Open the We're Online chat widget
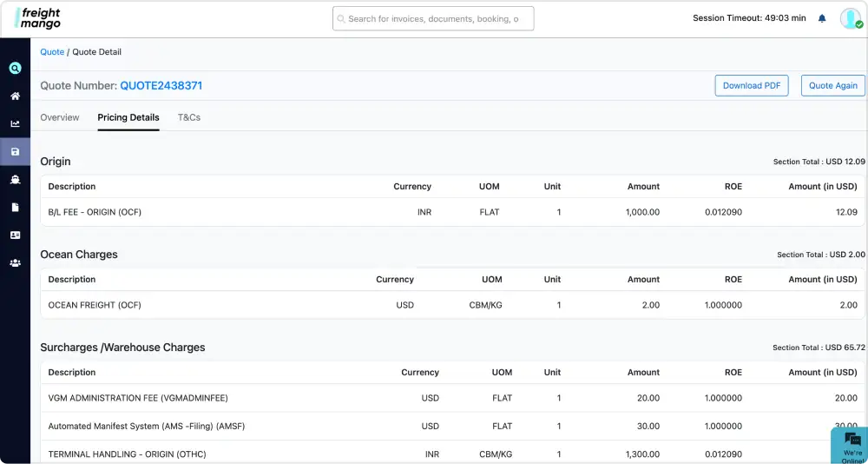Image resolution: width=868 pixels, height=464 pixels. pyautogui.click(x=852, y=444)
